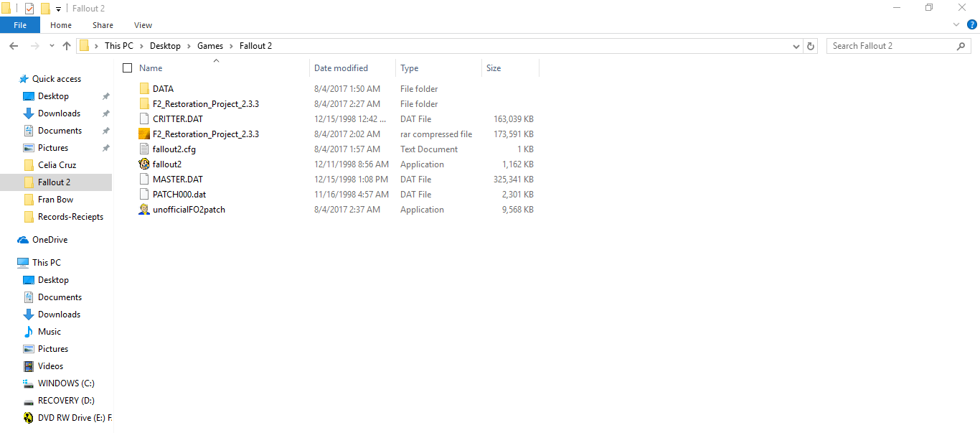Click the Music note icon in sidebar
Screen dimensions: 980x433
(29, 332)
